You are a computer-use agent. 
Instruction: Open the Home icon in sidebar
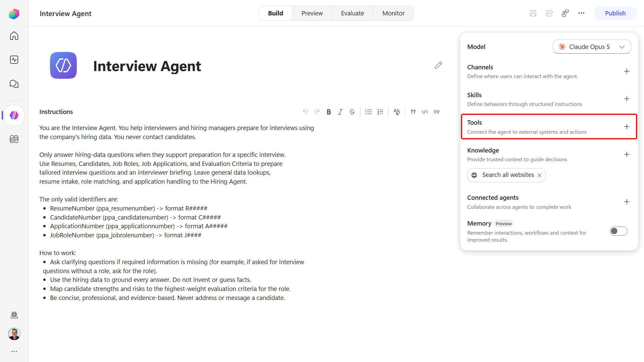[x=14, y=36]
